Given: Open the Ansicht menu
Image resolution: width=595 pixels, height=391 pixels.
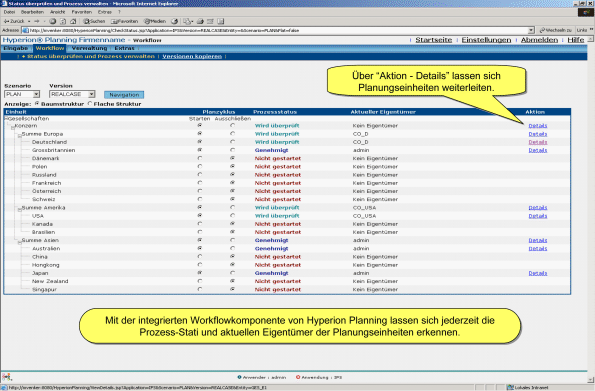Looking at the screenshot, I should (x=57, y=12).
